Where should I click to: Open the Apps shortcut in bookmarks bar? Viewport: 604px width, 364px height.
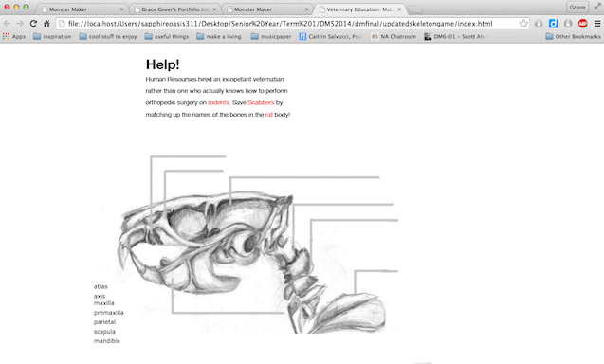coord(14,36)
